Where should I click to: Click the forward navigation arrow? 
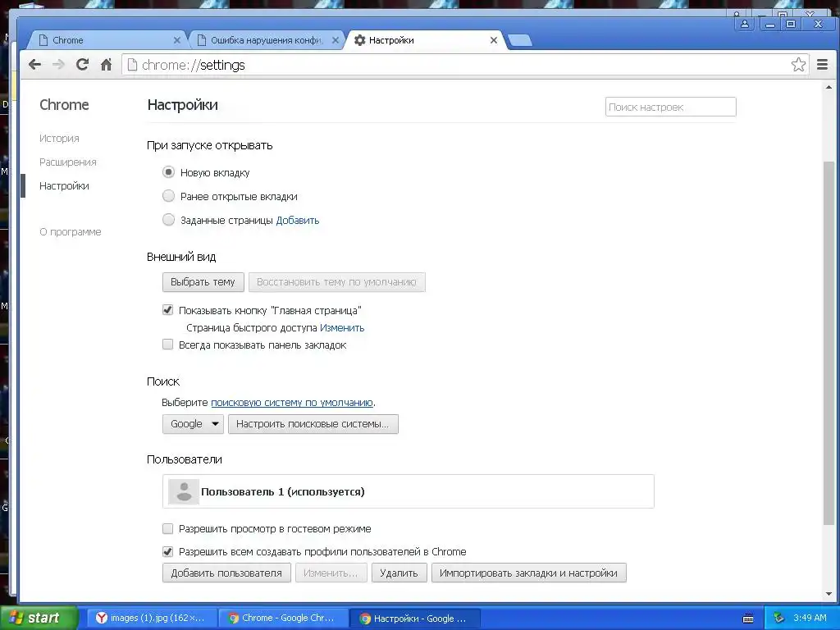(58, 65)
